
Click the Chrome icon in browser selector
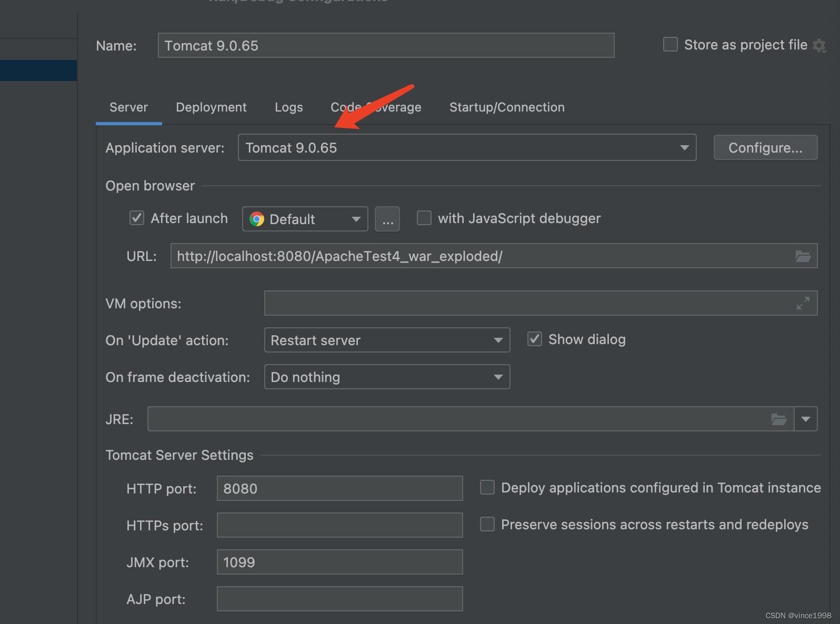tap(257, 219)
